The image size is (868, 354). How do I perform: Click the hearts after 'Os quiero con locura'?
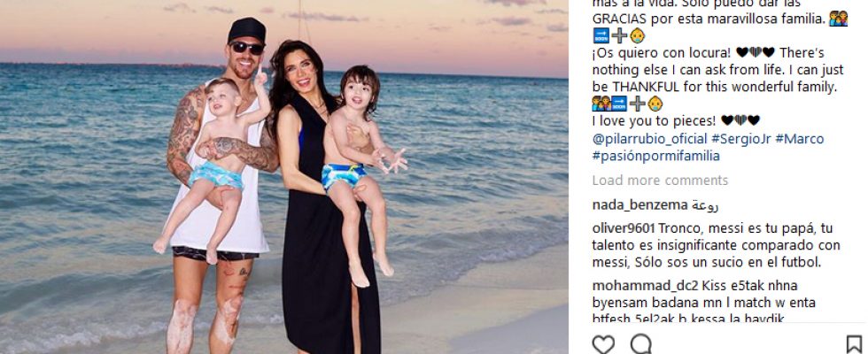pos(755,52)
